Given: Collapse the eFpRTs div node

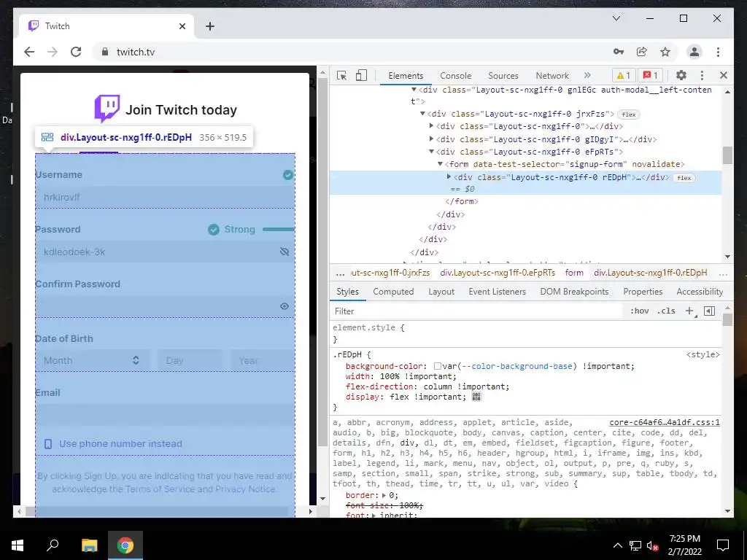Looking at the screenshot, I should (431, 152).
